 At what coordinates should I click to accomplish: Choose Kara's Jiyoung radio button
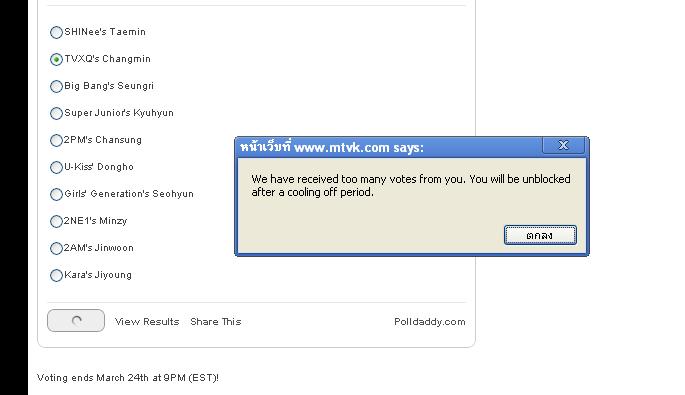coord(56,276)
